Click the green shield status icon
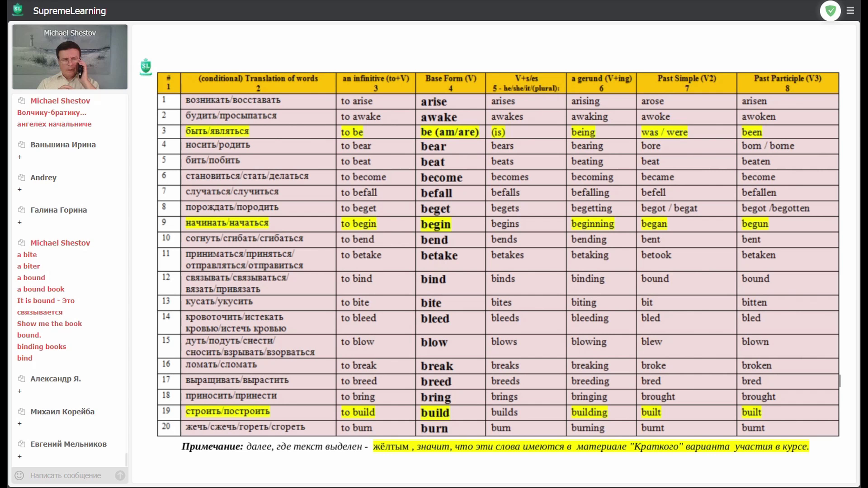868x488 pixels. tap(830, 10)
